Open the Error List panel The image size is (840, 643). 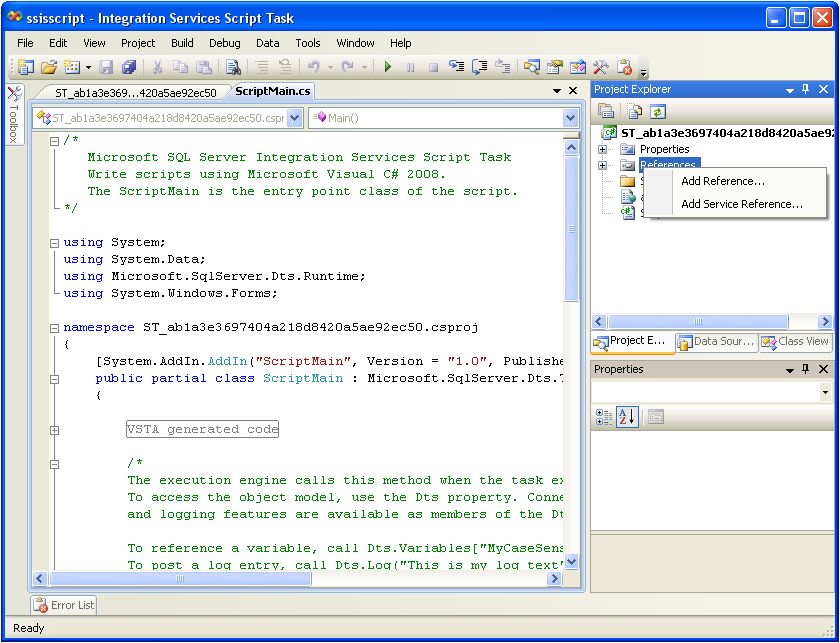click(x=64, y=605)
